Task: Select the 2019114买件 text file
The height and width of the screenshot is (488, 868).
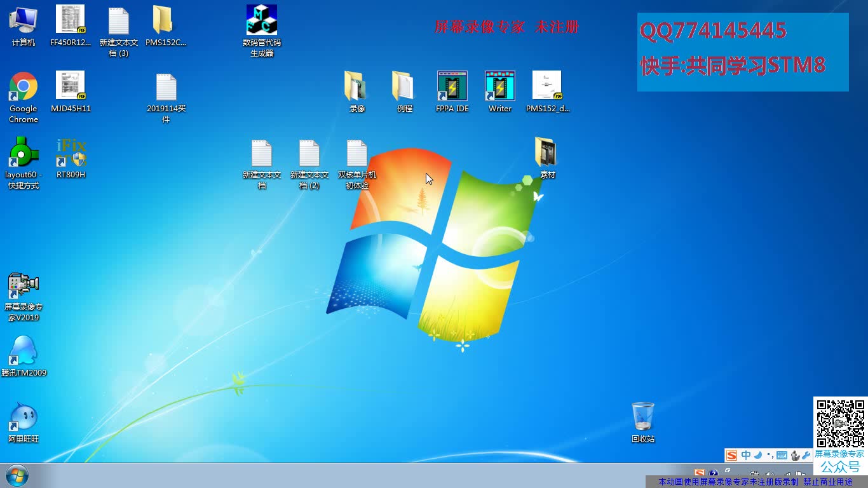Action: point(166,98)
